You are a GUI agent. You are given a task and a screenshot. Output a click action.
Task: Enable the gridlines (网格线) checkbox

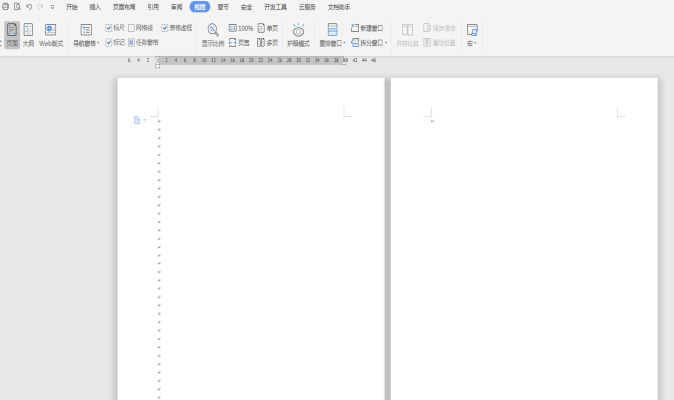click(132, 28)
